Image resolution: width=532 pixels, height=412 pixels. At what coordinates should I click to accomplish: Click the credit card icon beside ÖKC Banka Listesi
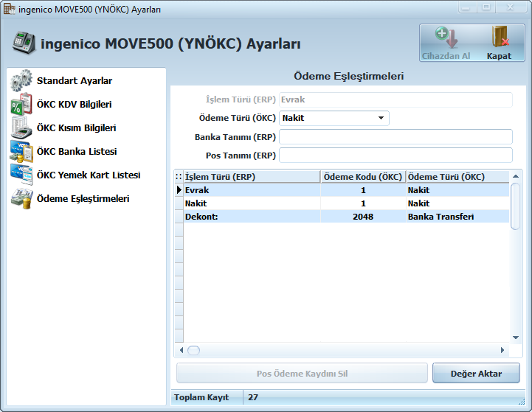click(21, 151)
